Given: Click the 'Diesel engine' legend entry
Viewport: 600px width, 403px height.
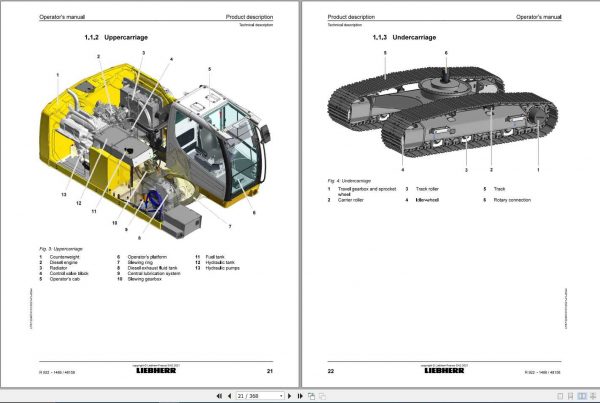Looking at the screenshot, I should [x=64, y=263].
